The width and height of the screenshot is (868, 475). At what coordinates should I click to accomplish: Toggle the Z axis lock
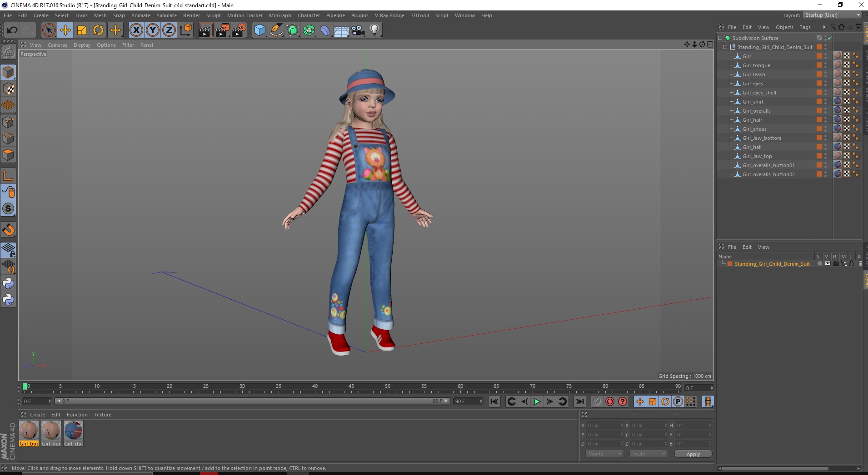pos(169,30)
